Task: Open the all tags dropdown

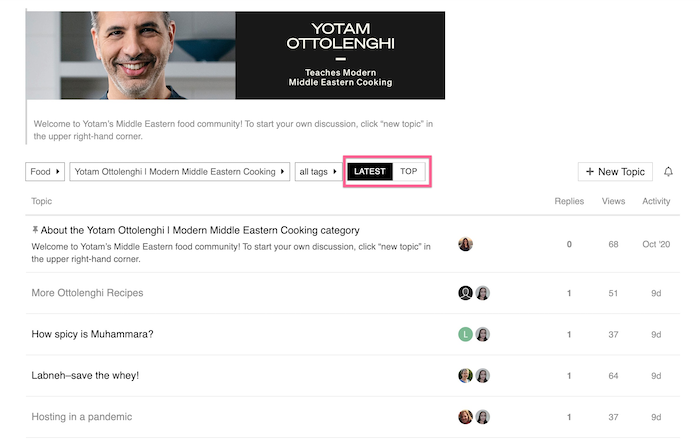Action: (318, 171)
